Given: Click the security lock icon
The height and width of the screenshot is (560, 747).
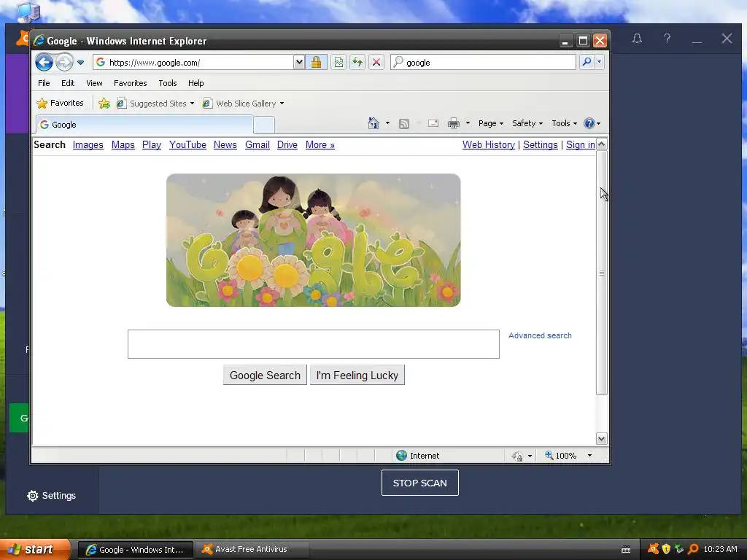Looking at the screenshot, I should pos(317,63).
